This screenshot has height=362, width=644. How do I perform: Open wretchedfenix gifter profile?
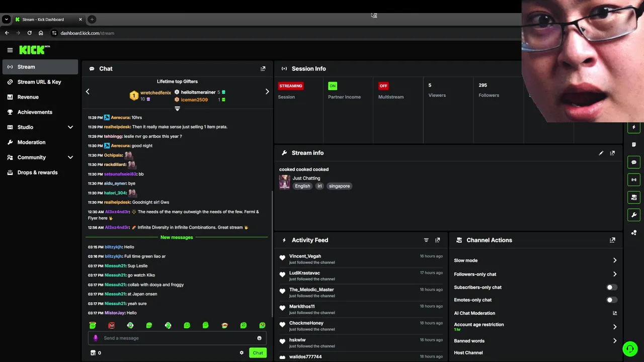pyautogui.click(x=155, y=93)
